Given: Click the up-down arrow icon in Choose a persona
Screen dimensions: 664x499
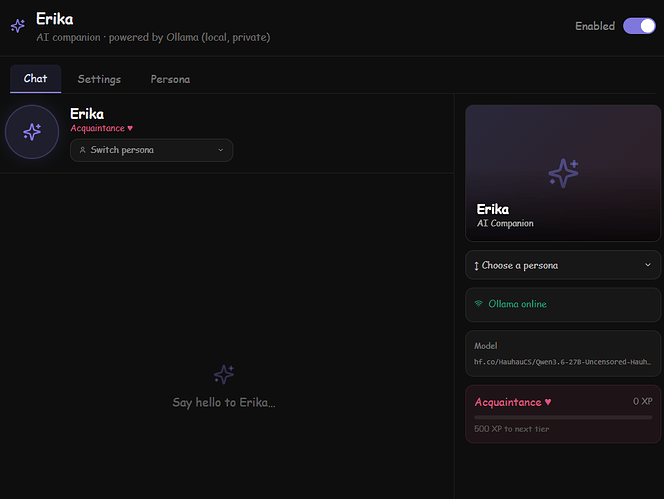Looking at the screenshot, I should coord(476,266).
